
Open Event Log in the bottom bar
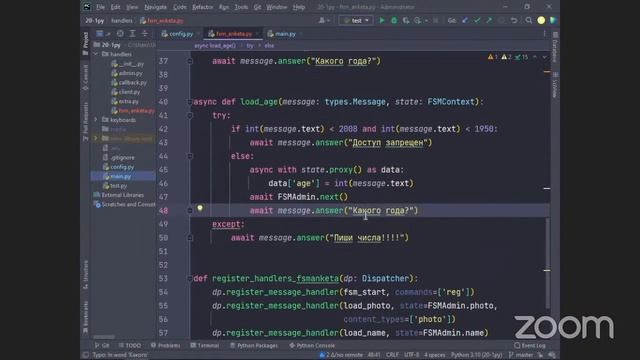point(530,345)
